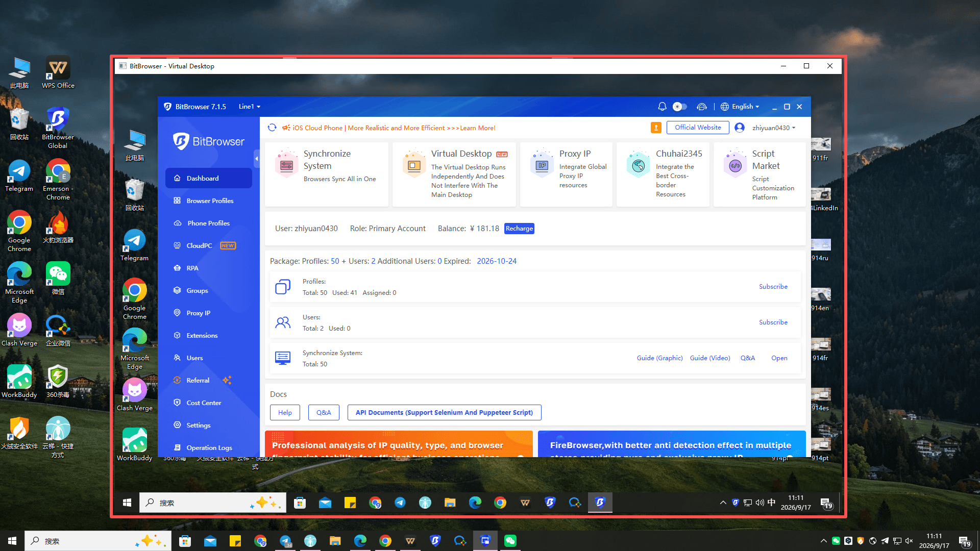
Task: Open Dashboard in BitBrowser sidebar
Action: [208, 178]
